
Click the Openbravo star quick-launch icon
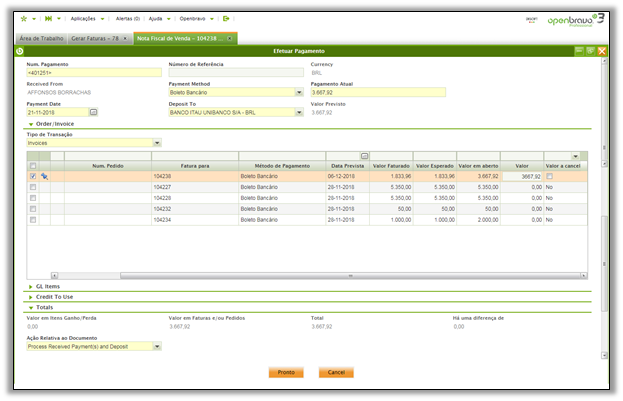[x=24, y=18]
